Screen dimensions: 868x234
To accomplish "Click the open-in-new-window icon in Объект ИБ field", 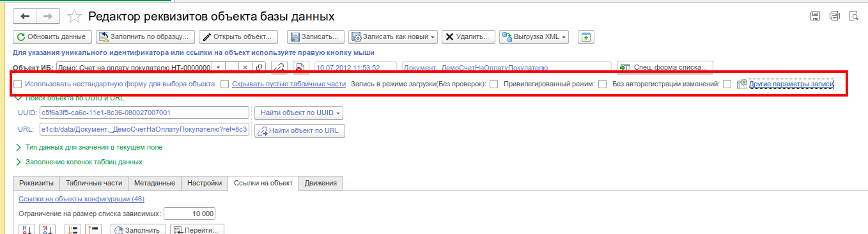I will 260,67.
